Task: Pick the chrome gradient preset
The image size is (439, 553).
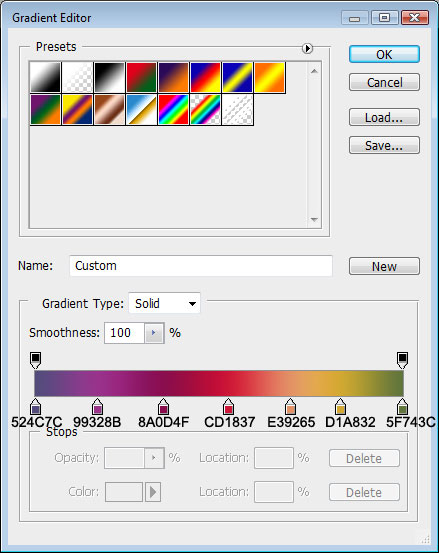Action: (141, 109)
